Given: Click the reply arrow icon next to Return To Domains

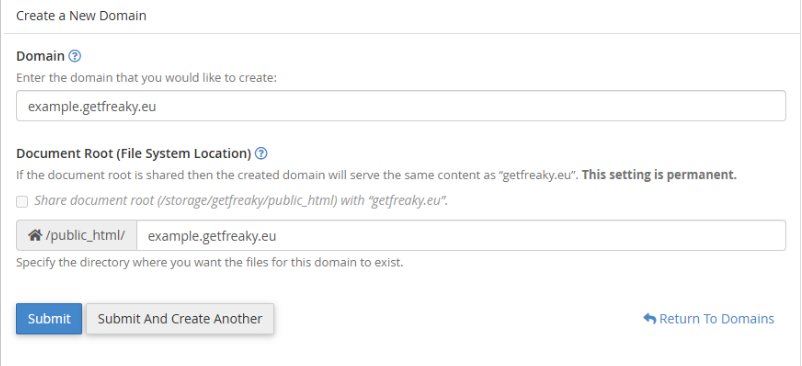Looking at the screenshot, I should (x=650, y=318).
